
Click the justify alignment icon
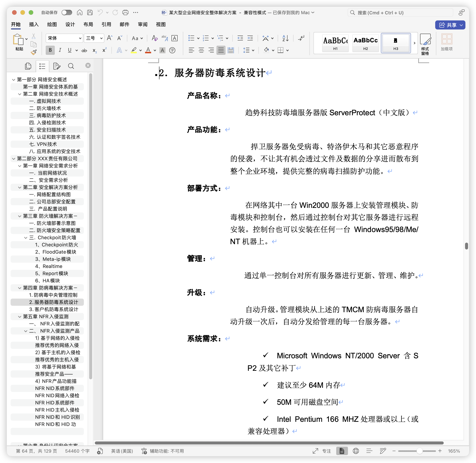point(221,50)
